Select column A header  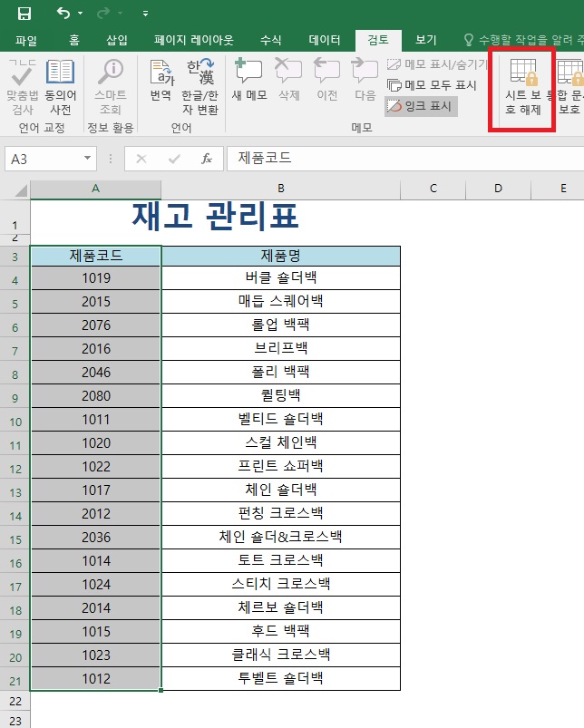coord(95,189)
